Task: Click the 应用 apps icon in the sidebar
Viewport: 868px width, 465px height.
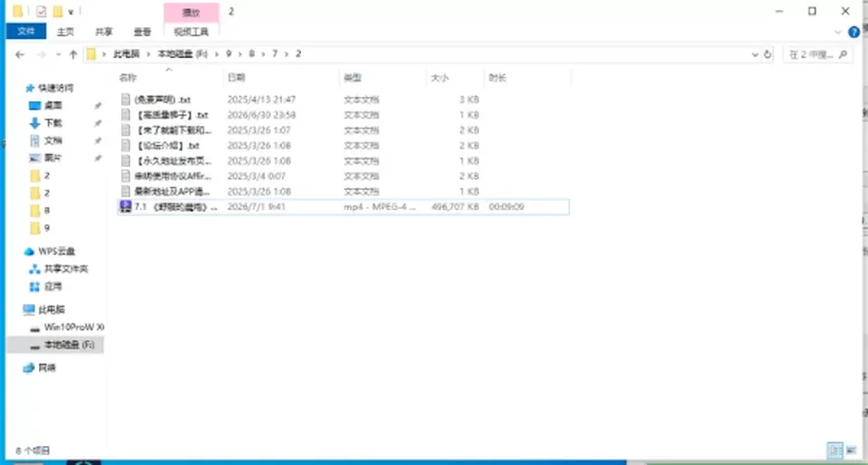Action: 35,287
